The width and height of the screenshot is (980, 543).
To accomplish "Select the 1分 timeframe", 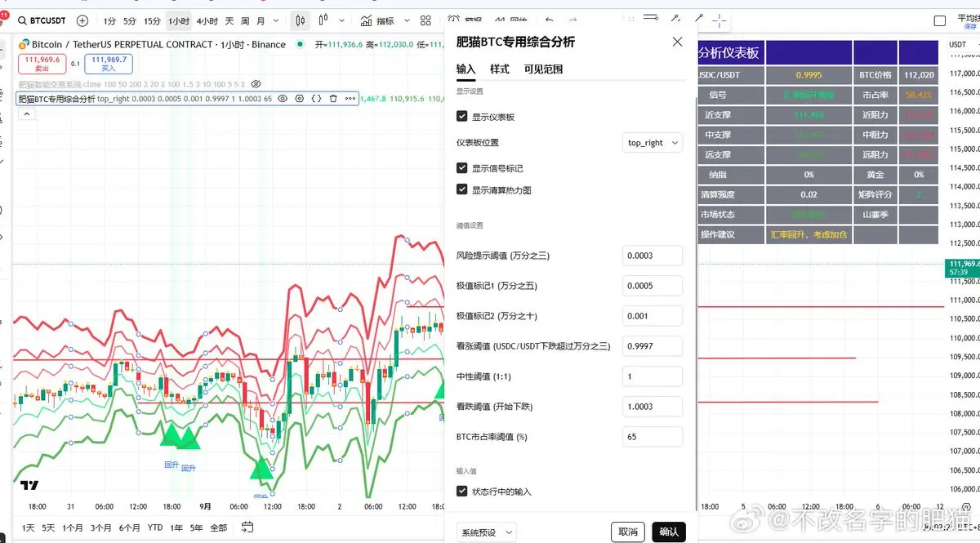I will (109, 20).
